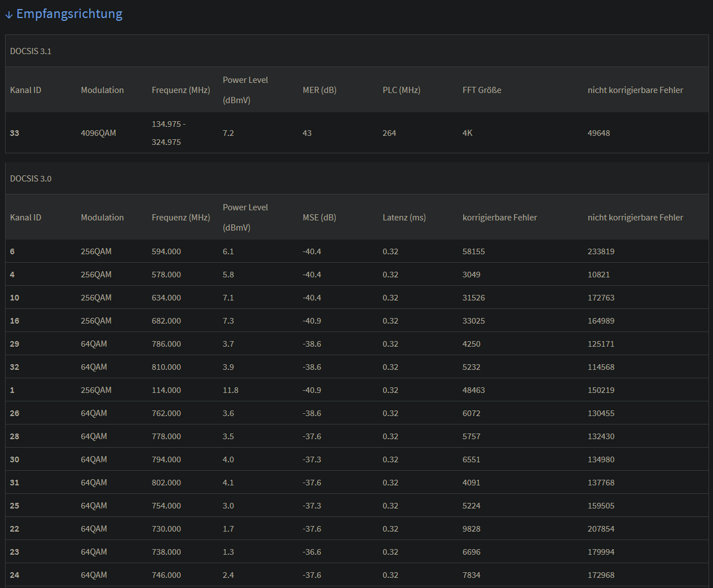The image size is (713, 588).
Task: Click the 130455 error count
Action: point(601,413)
